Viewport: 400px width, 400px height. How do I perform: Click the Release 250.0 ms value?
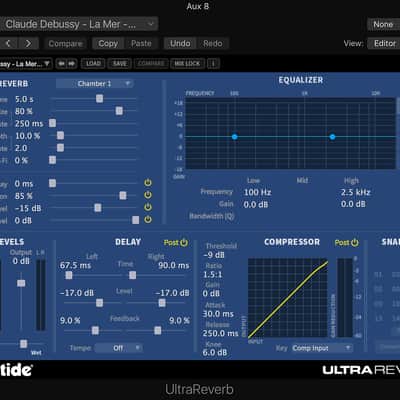(220, 333)
